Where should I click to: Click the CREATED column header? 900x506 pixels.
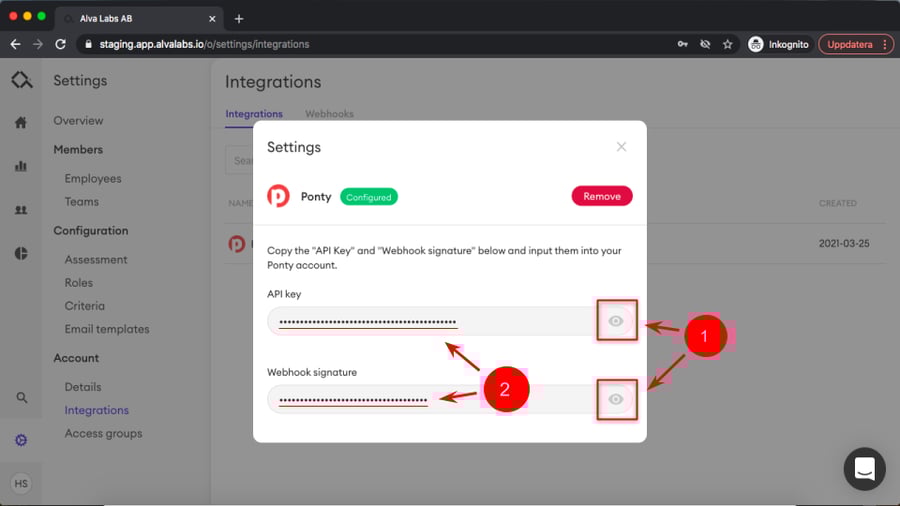coord(837,203)
